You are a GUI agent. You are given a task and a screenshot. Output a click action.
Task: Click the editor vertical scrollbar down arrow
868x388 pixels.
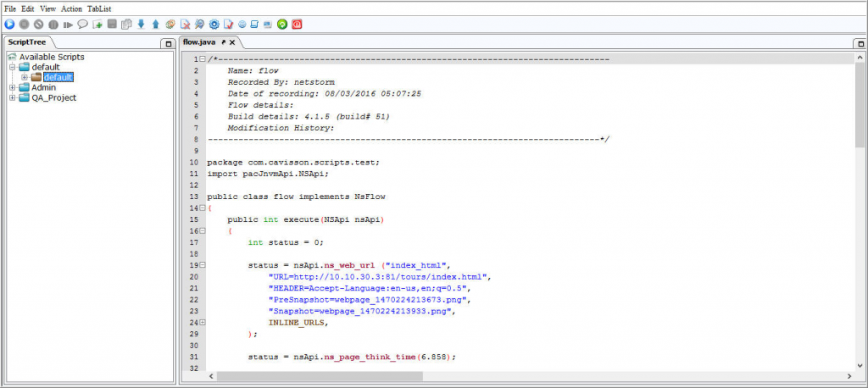pyautogui.click(x=860, y=365)
